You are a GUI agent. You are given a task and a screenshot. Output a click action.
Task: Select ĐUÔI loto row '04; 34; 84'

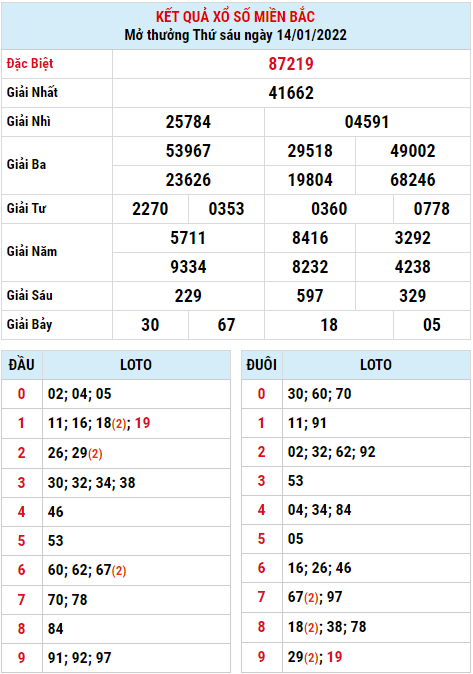pos(319,510)
